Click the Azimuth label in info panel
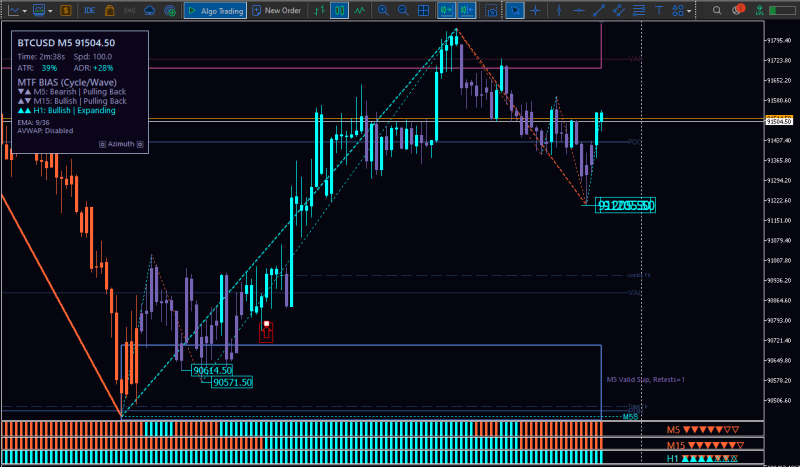 click(121, 144)
